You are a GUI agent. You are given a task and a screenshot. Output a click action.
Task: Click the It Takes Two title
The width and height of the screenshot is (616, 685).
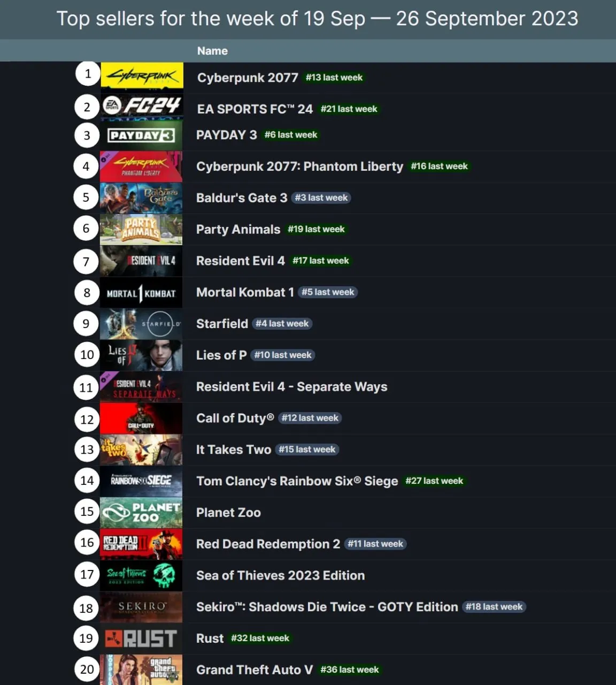(x=234, y=450)
